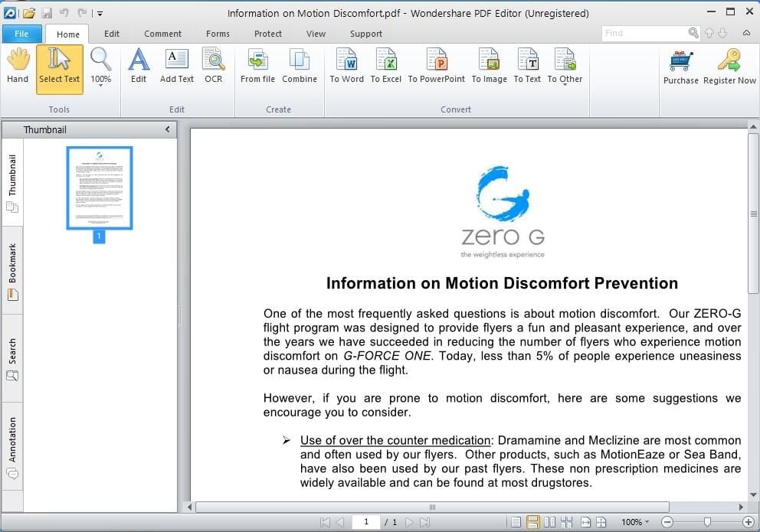Click the vertical scrollbar up arrow

coord(753,127)
